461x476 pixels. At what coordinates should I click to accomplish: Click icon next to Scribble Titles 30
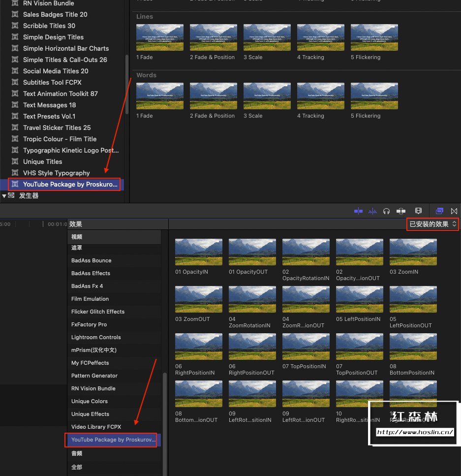pyautogui.click(x=15, y=26)
